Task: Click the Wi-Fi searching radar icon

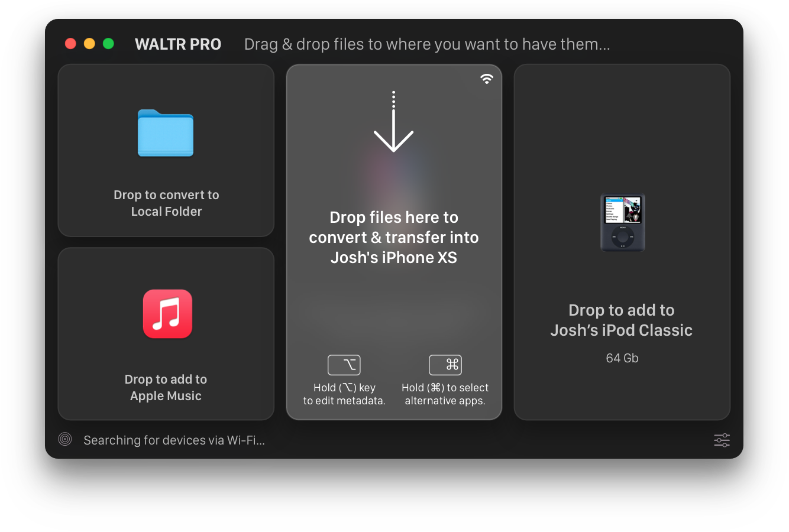Action: point(65,439)
